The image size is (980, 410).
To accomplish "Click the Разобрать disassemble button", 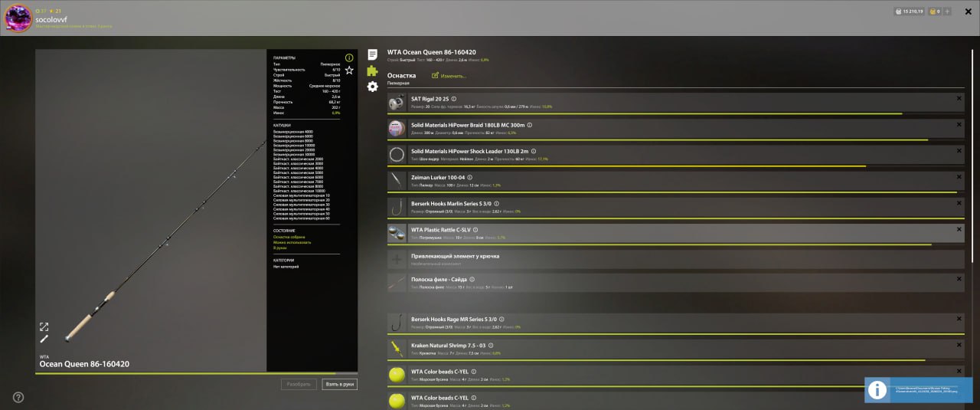I will pos(299,384).
